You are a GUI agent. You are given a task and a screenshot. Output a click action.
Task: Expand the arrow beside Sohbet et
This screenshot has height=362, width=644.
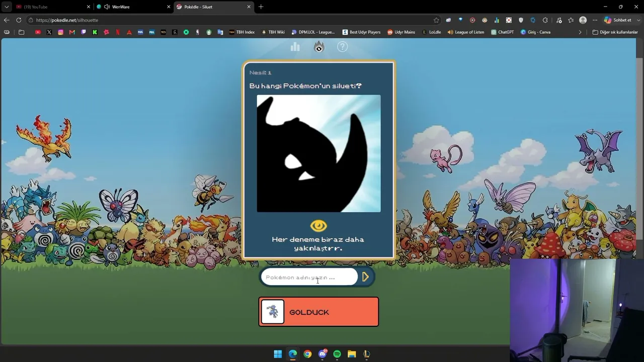pos(637,20)
